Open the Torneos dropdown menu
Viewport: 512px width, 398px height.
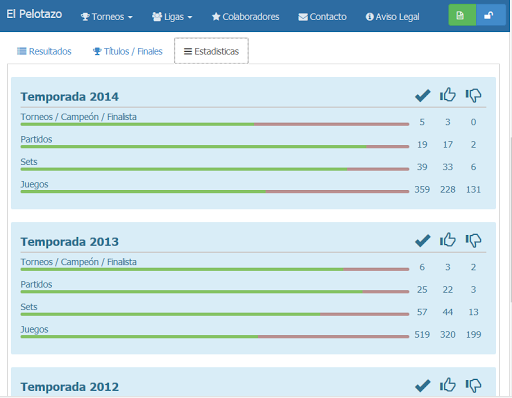click(107, 17)
